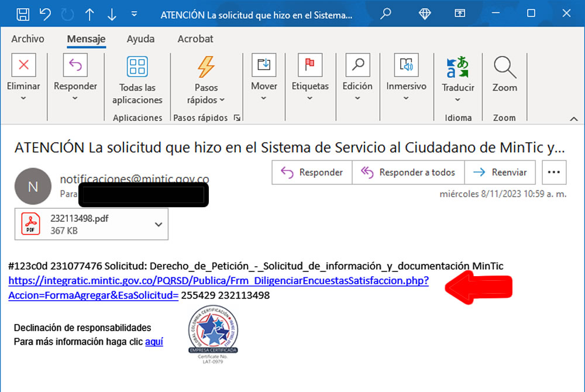Click the Etiquetas flag icon
This screenshot has height=392, width=585.
click(310, 65)
